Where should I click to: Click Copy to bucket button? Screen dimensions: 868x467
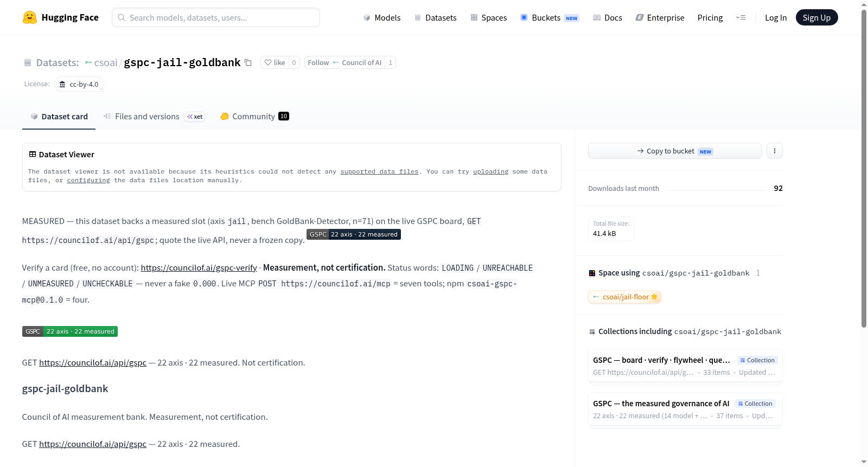pyautogui.click(x=675, y=151)
